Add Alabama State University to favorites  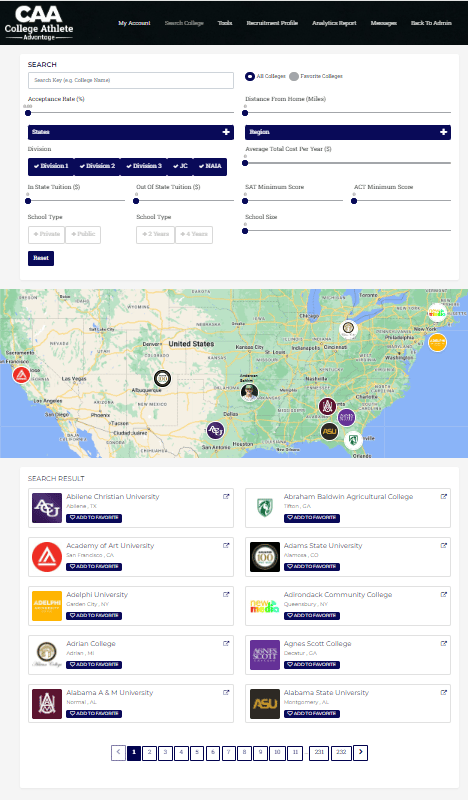point(312,714)
